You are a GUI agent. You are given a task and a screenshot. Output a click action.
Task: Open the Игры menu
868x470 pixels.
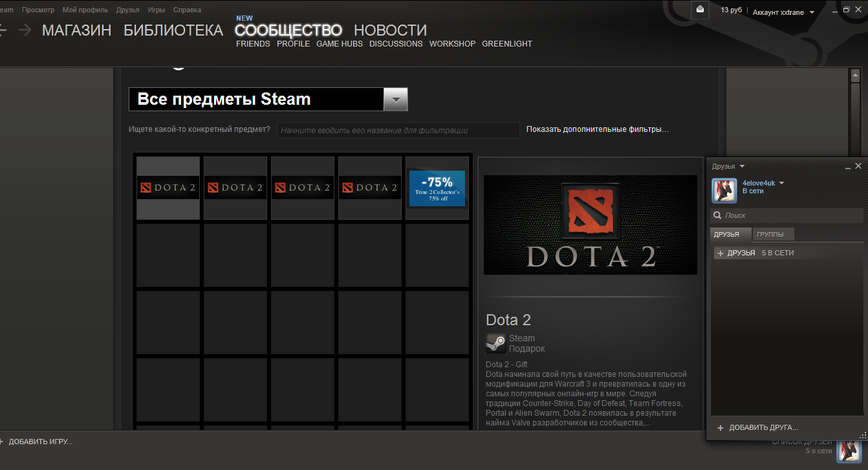(x=156, y=10)
